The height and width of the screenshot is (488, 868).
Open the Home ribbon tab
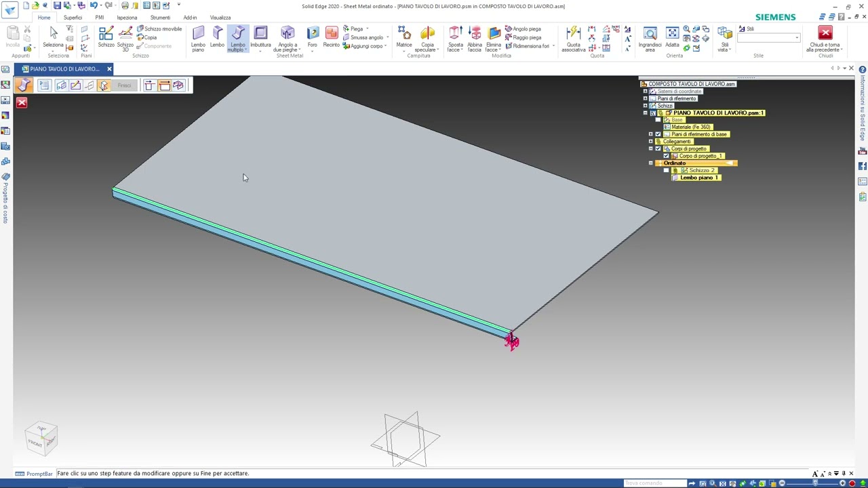click(43, 17)
